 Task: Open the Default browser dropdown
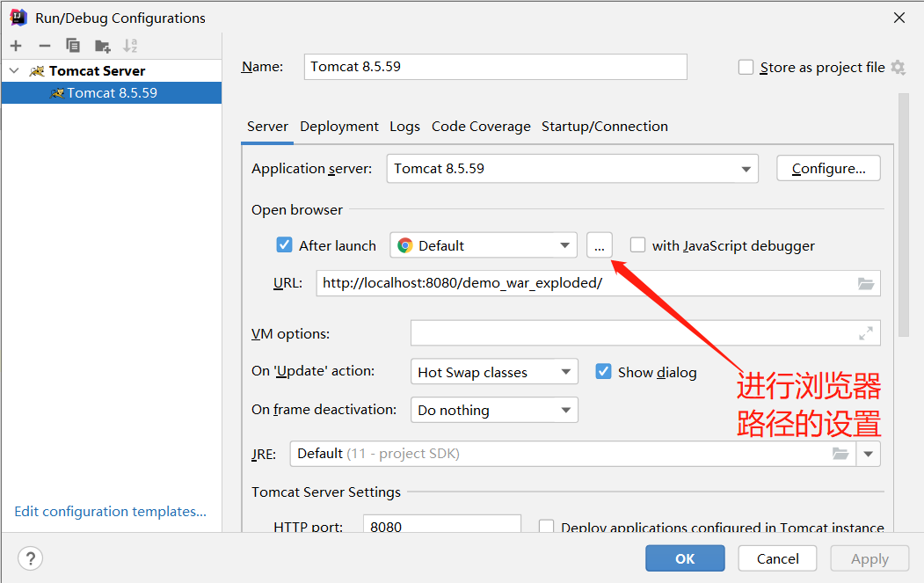(484, 245)
